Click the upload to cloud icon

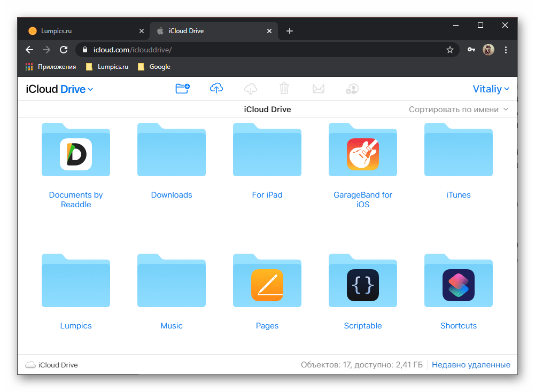click(x=216, y=89)
